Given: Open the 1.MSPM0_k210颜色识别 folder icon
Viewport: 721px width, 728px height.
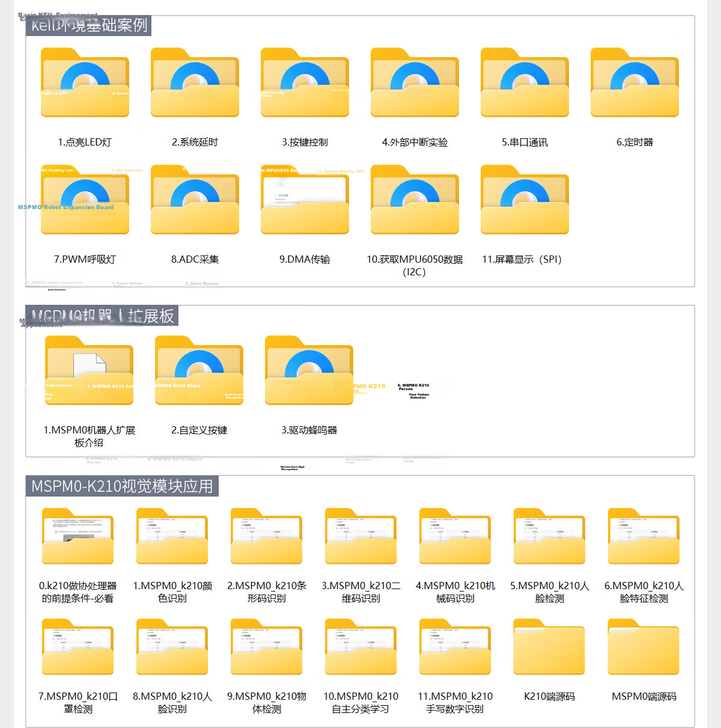Looking at the screenshot, I should 172,536.
